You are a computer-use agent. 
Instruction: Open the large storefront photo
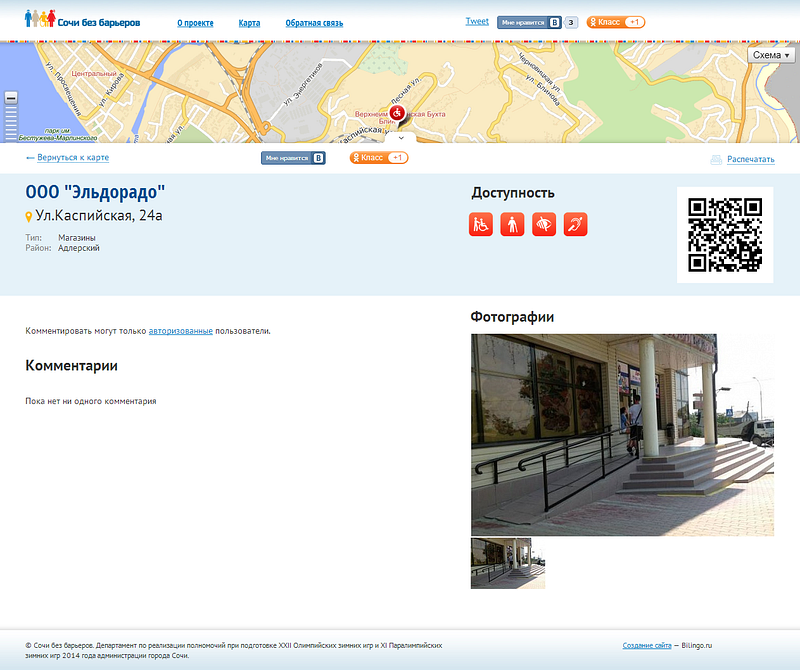coord(622,435)
